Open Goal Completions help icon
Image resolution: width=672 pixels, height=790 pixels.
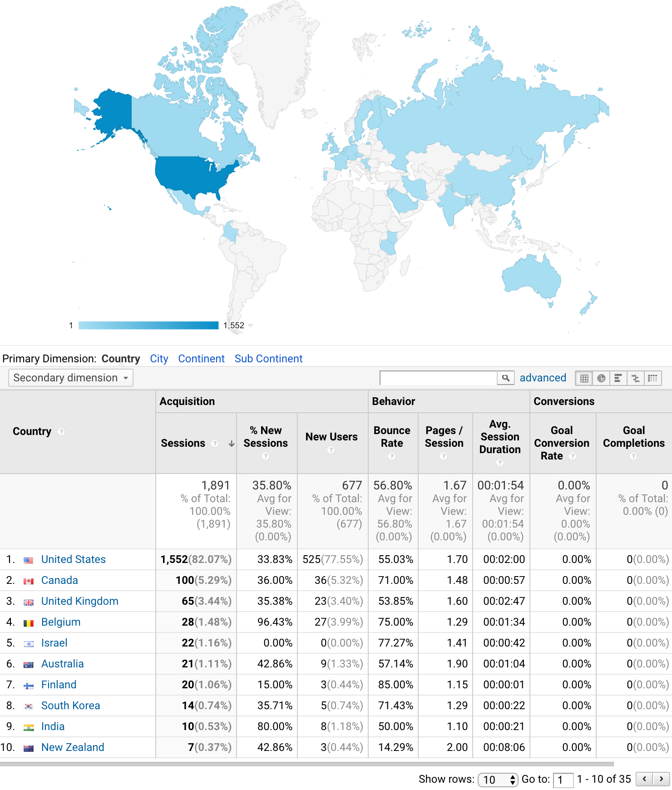[633, 456]
